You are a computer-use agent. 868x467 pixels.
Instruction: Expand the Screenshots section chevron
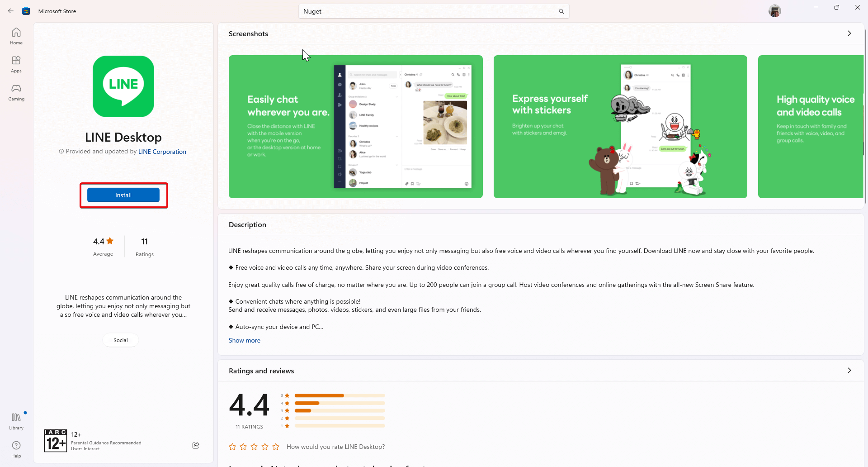point(849,33)
